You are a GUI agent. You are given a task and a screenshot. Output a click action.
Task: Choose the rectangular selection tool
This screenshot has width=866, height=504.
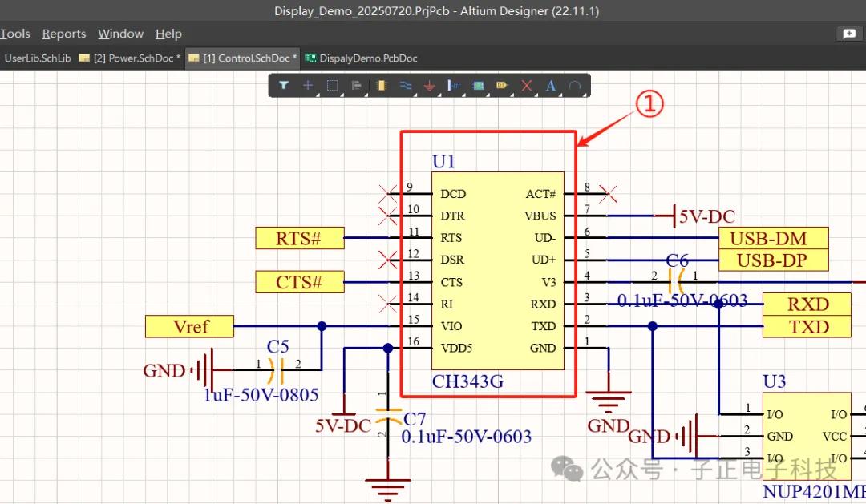332,86
